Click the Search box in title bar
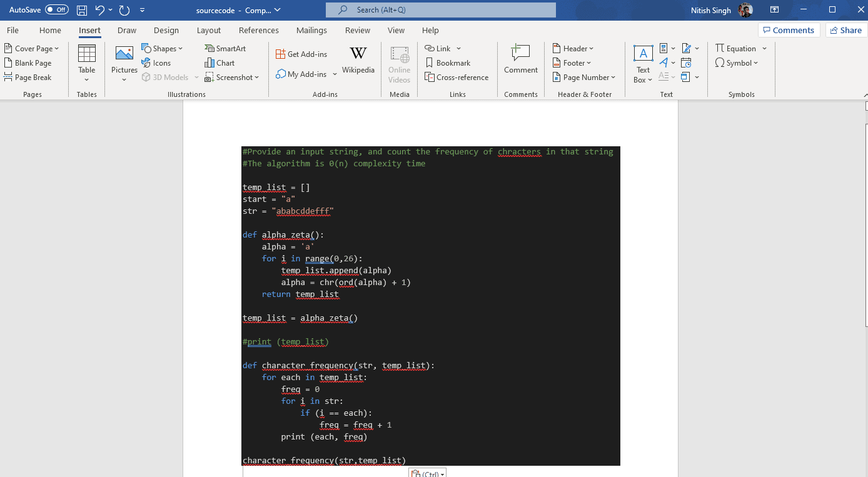 pos(440,10)
